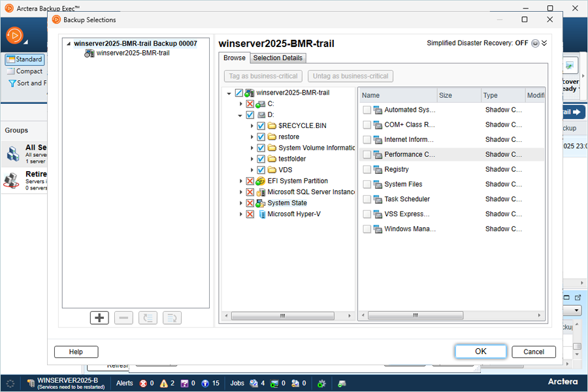The image size is (588, 392).
Task: Toggle the Microsoft Hyper-V checkbox
Action: (x=250, y=214)
